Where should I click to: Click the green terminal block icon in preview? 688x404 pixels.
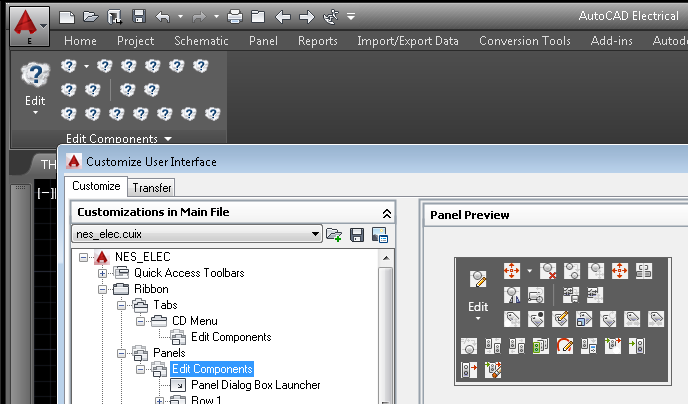coord(541,346)
